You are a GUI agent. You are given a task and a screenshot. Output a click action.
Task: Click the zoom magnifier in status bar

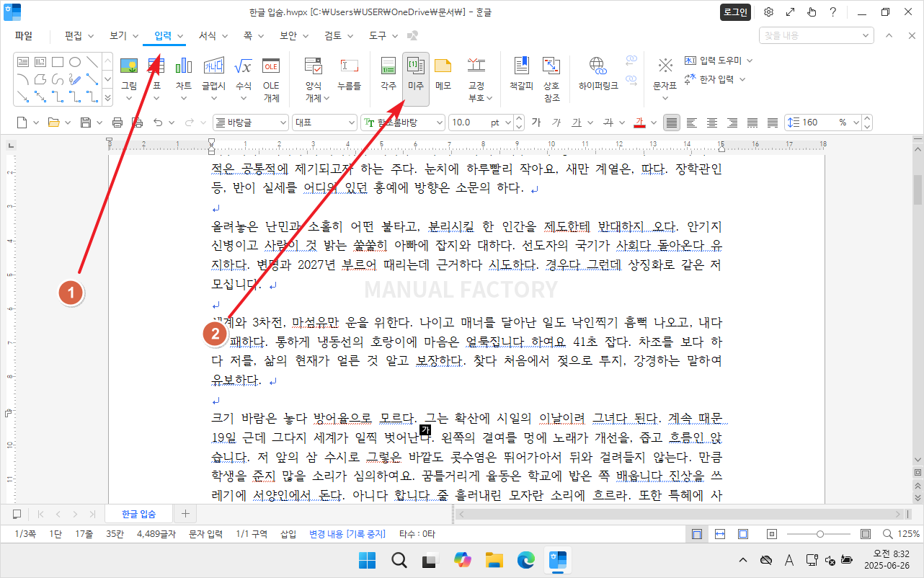[x=888, y=534]
